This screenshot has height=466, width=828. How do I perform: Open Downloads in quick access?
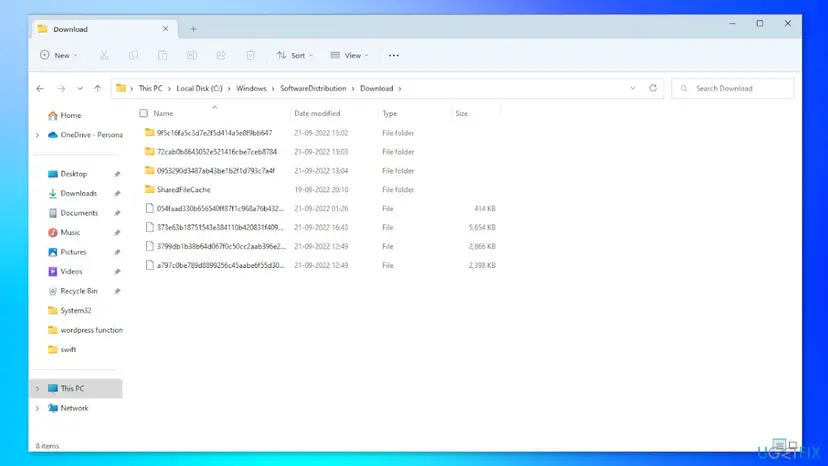click(72, 193)
